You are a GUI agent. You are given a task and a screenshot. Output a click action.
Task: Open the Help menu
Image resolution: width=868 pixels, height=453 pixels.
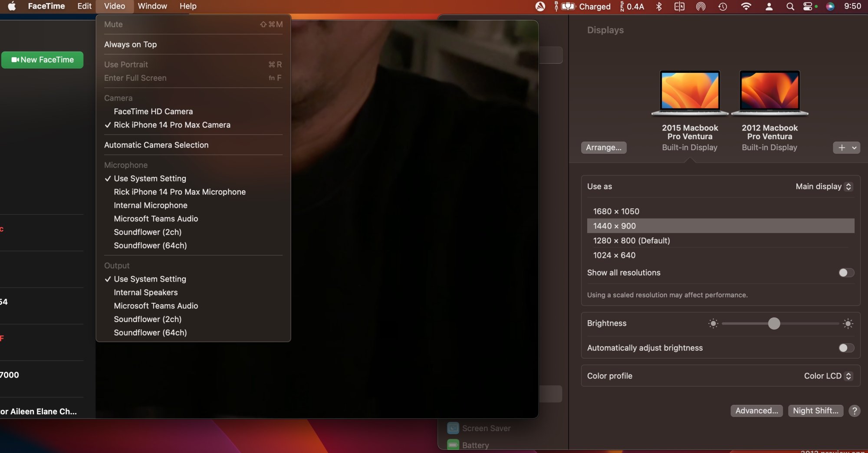[188, 6]
